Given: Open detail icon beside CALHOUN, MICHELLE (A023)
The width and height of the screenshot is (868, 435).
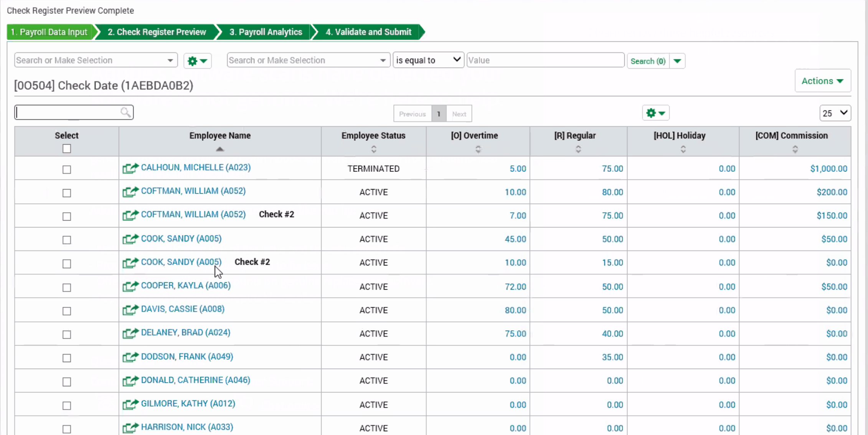Looking at the screenshot, I should [130, 168].
